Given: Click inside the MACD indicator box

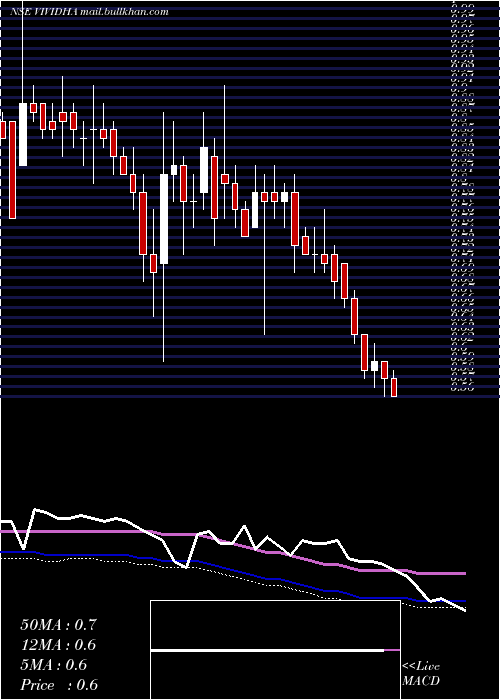Looking at the screenshot, I should (x=275, y=650).
